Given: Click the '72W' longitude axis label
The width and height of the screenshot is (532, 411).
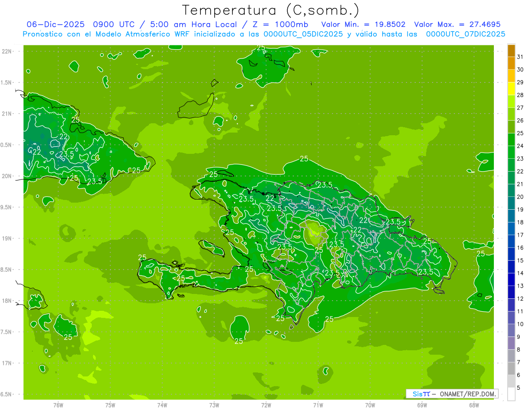Looking at the screenshot, I should (266, 405).
